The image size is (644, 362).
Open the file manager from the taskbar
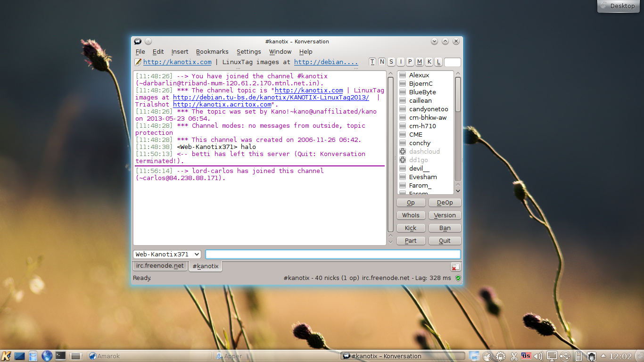33,356
